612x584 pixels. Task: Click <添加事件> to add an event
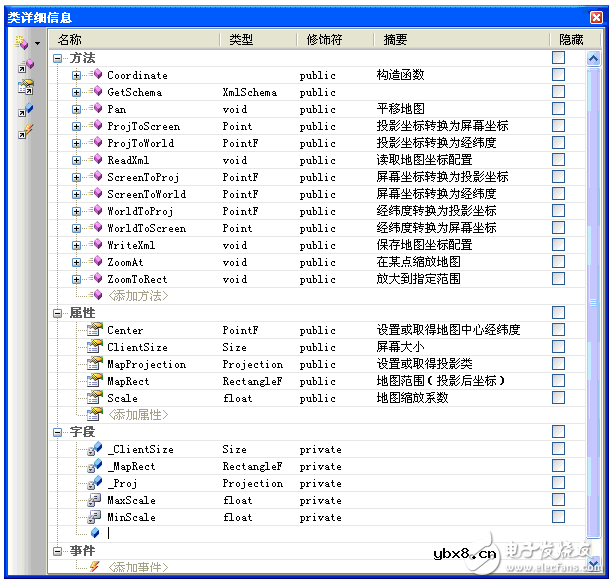click(138, 568)
